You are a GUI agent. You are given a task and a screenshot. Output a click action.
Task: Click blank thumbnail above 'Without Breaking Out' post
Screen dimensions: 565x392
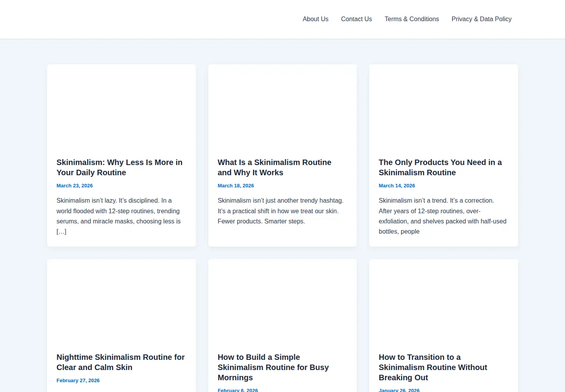point(443,301)
